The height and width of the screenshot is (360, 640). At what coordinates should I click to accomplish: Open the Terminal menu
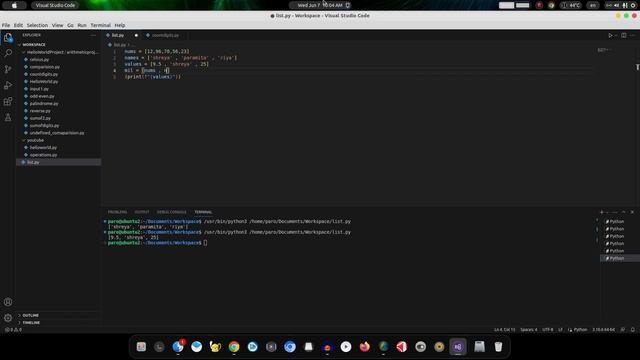point(100,25)
